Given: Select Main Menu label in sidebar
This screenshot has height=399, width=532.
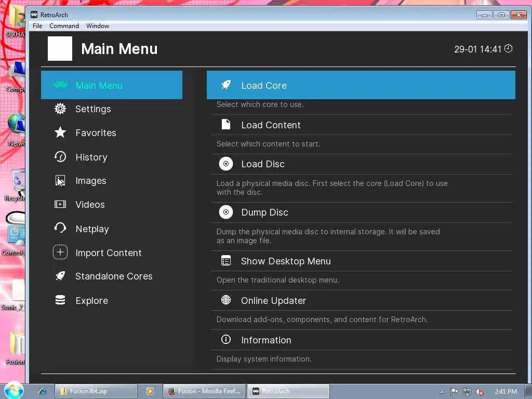Looking at the screenshot, I should pyautogui.click(x=99, y=86).
